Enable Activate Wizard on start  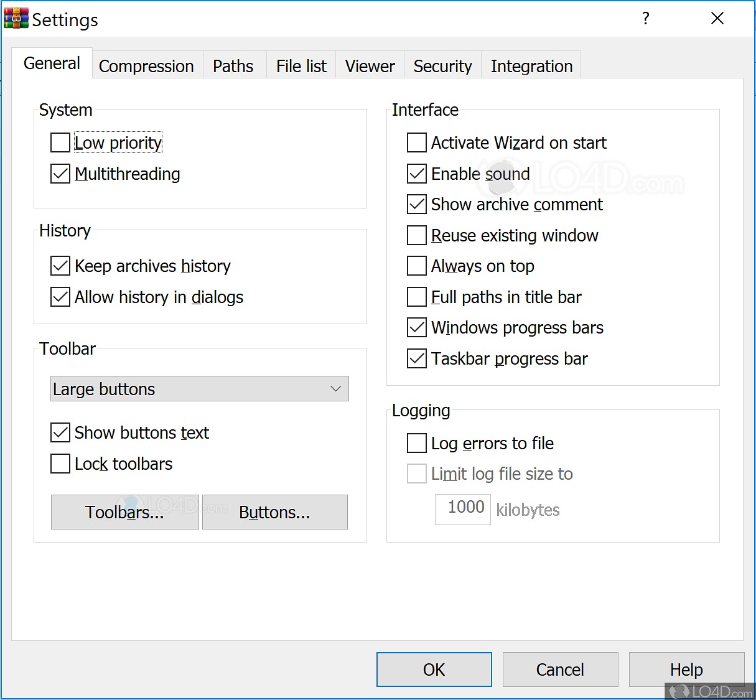tap(417, 142)
